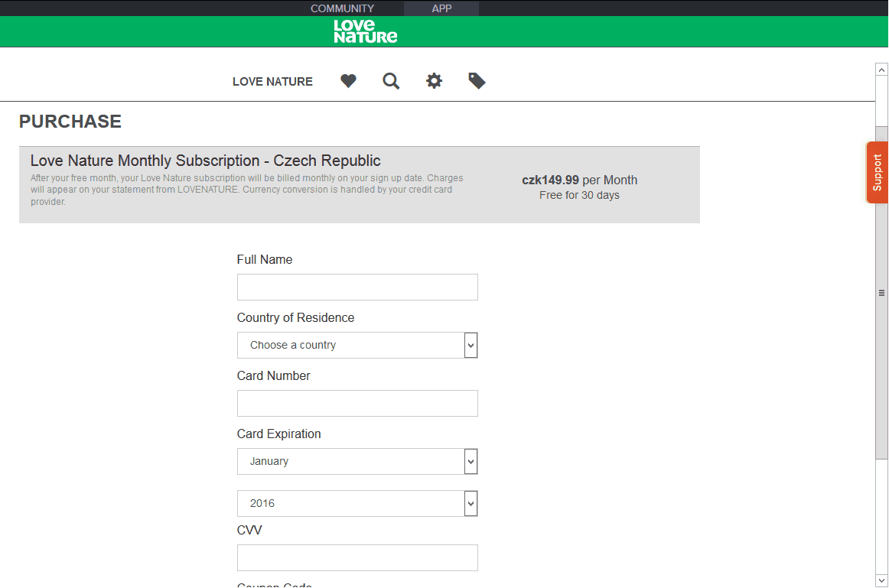The width and height of the screenshot is (889, 588).
Task: Click the PURCHASE heading
Action: tap(70, 122)
